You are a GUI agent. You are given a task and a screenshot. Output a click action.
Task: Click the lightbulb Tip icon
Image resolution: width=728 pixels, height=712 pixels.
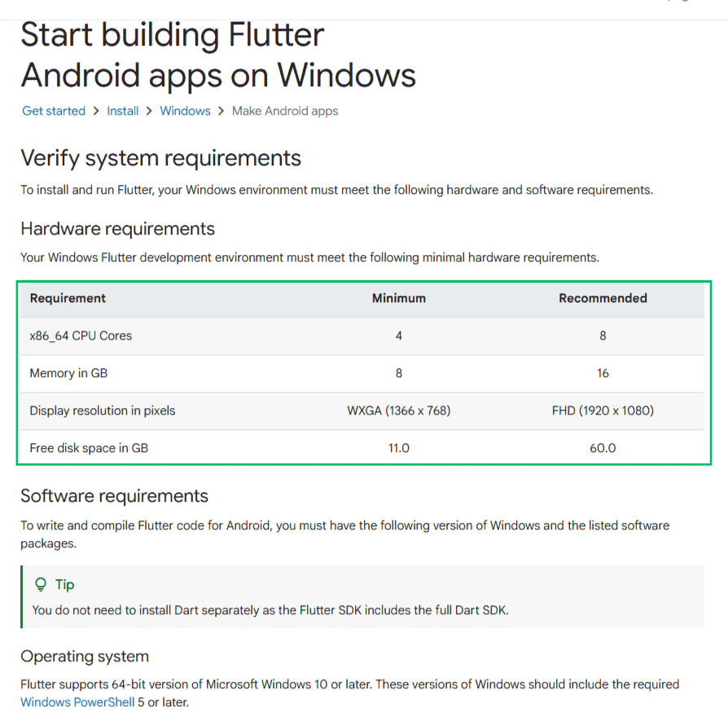[x=41, y=584]
